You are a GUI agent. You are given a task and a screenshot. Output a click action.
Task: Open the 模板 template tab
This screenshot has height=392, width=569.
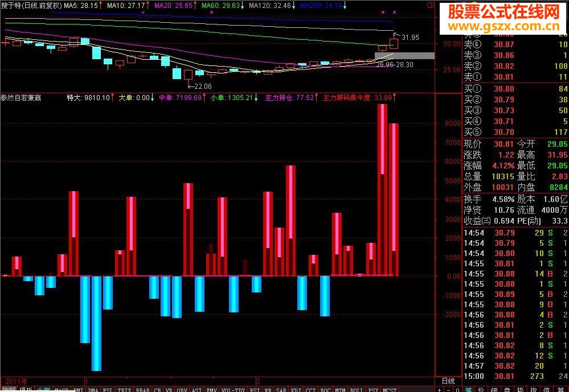coord(26,390)
